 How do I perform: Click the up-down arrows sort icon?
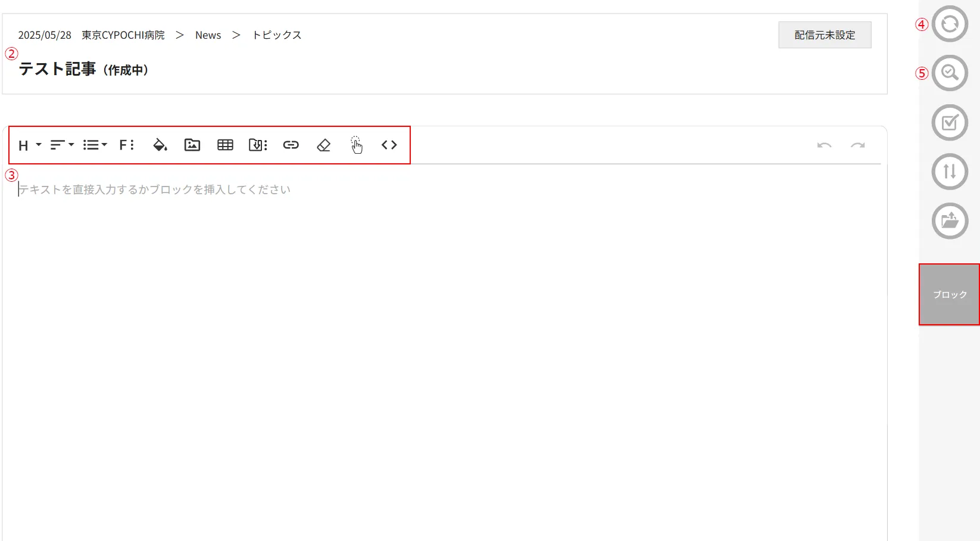click(x=950, y=172)
